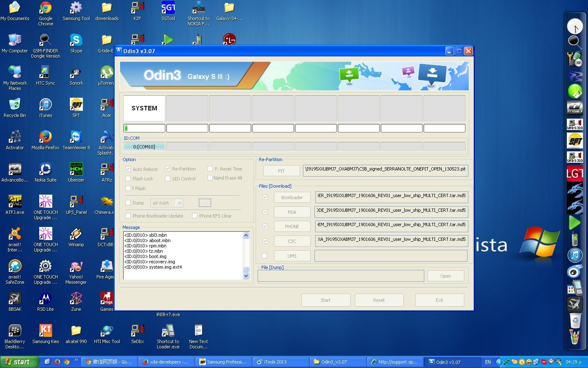588x368 pixels.
Task: Open the alcatel 990 folder
Action: pos(76,334)
